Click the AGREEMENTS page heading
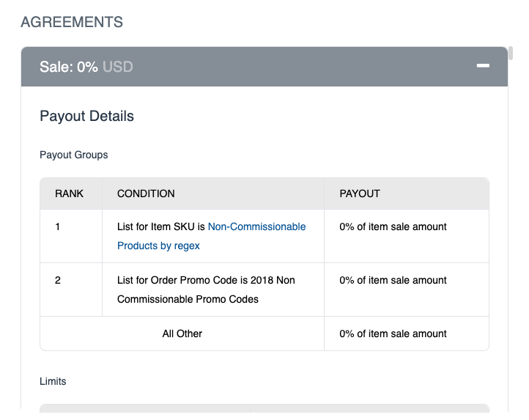The image size is (529, 420). point(72,22)
